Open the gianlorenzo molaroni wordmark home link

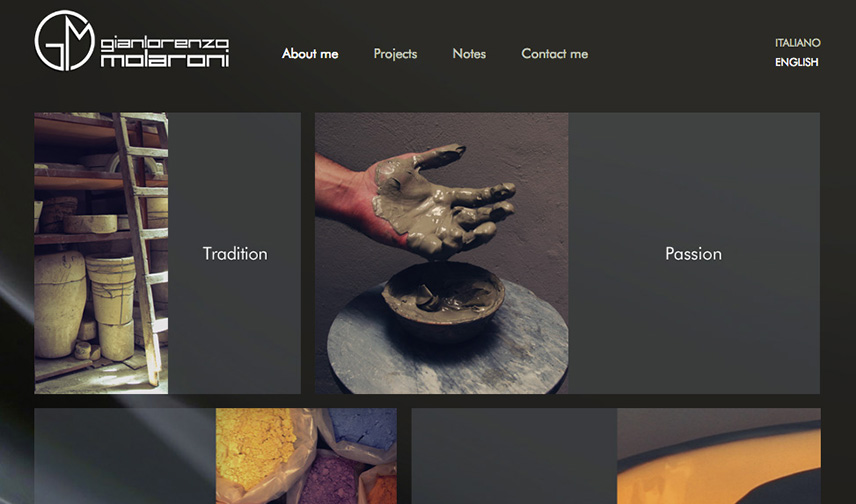pos(165,52)
